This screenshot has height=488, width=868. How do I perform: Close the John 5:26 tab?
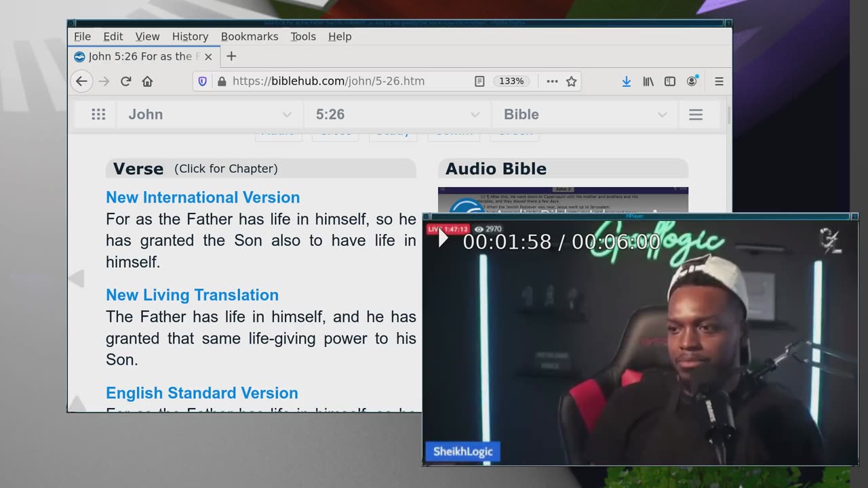pos(208,57)
